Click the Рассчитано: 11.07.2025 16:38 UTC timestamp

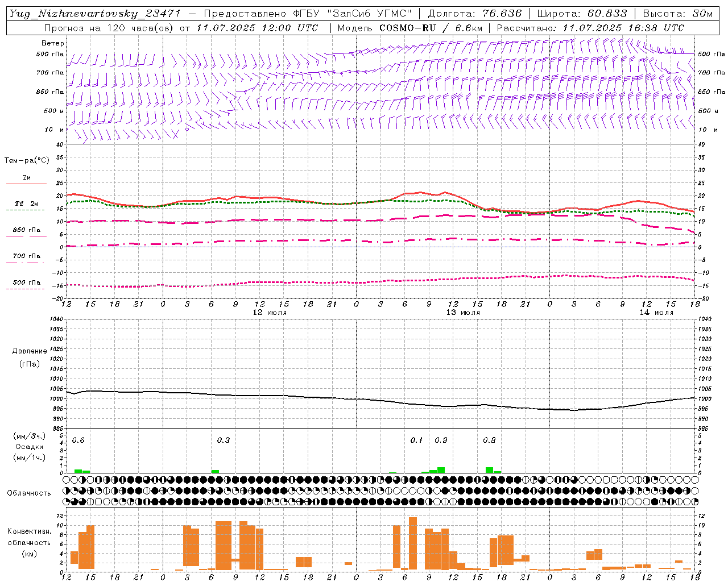[590, 27]
